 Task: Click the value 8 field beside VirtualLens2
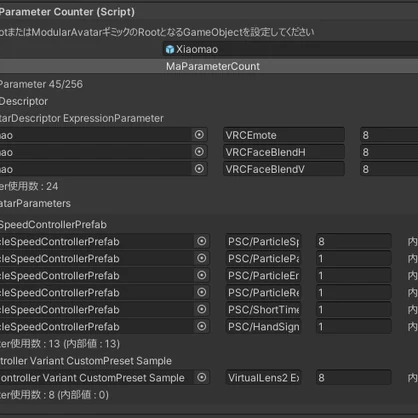[x=354, y=378]
